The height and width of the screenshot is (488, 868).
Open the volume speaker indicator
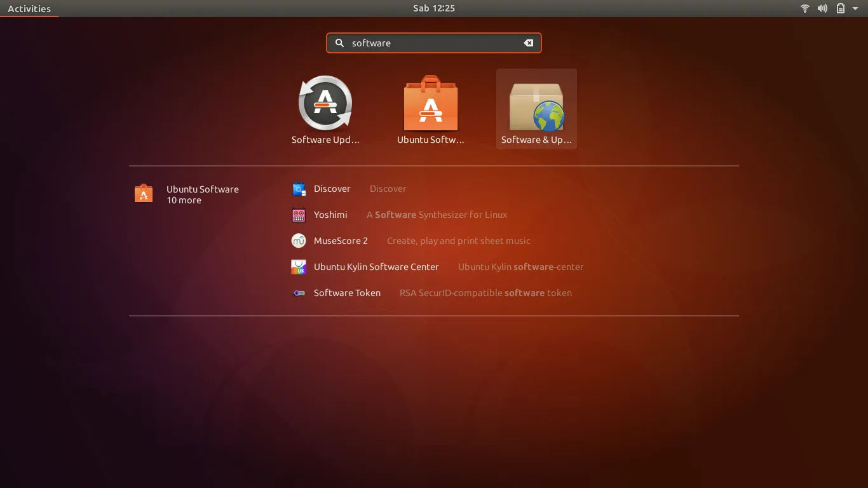(822, 8)
